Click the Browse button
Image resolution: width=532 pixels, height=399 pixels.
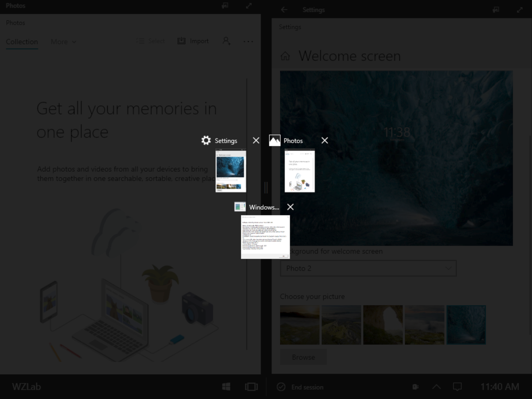303,357
